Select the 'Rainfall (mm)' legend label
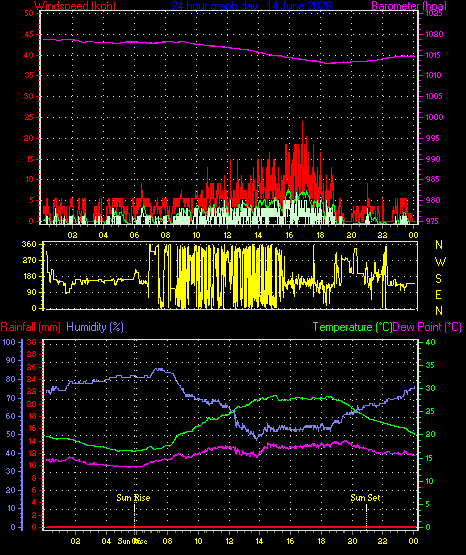This screenshot has width=466, height=555. [x=30, y=327]
